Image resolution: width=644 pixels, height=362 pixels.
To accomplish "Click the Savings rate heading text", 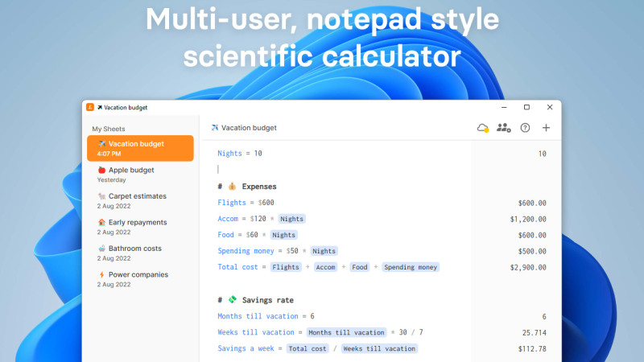I will click(268, 300).
